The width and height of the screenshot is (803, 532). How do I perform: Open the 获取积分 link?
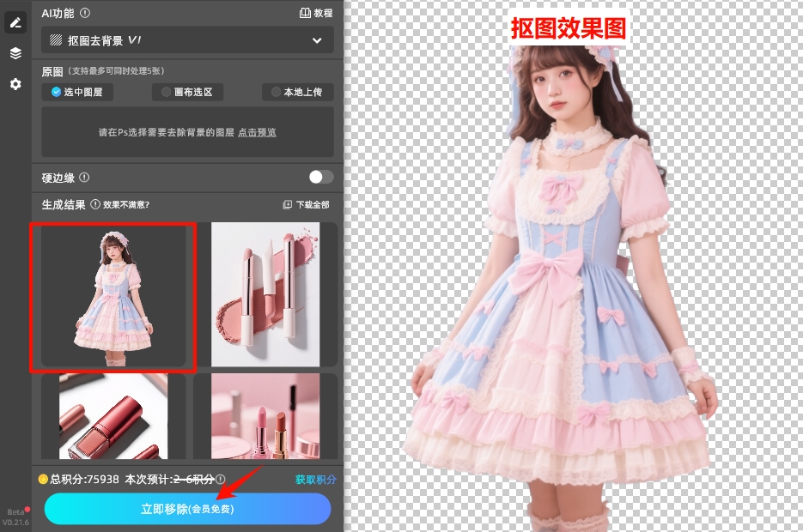314,481
